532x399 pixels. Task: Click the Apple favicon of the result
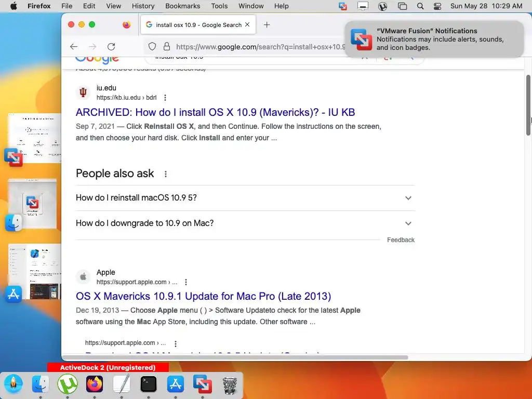tap(83, 277)
